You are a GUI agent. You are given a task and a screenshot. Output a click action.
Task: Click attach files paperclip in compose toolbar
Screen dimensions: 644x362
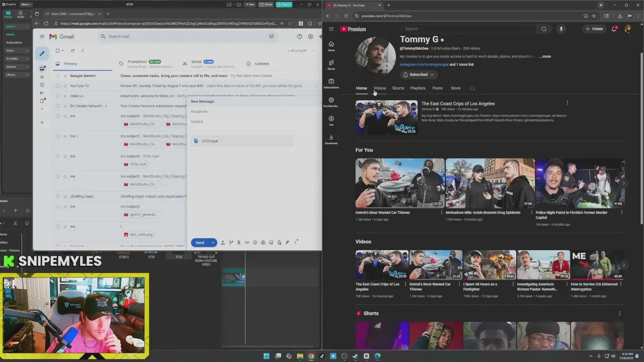[x=238, y=242]
